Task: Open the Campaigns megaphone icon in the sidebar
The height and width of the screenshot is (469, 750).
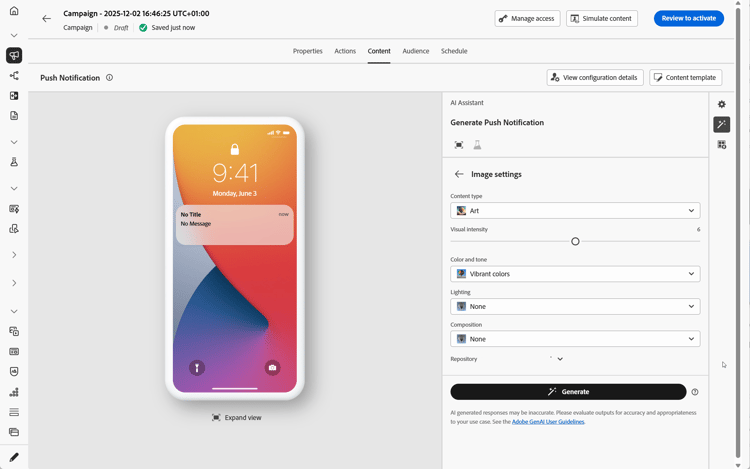Action: [14, 55]
